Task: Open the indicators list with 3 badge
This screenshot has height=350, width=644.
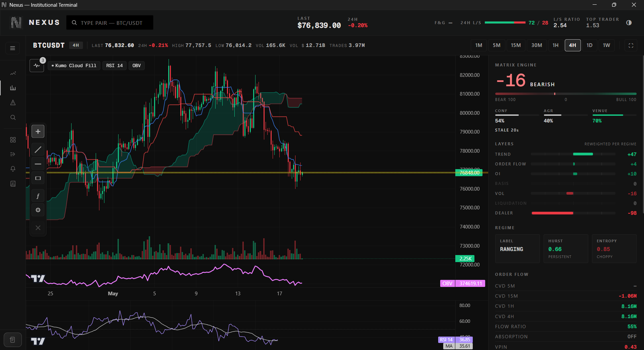Action: 37,65
